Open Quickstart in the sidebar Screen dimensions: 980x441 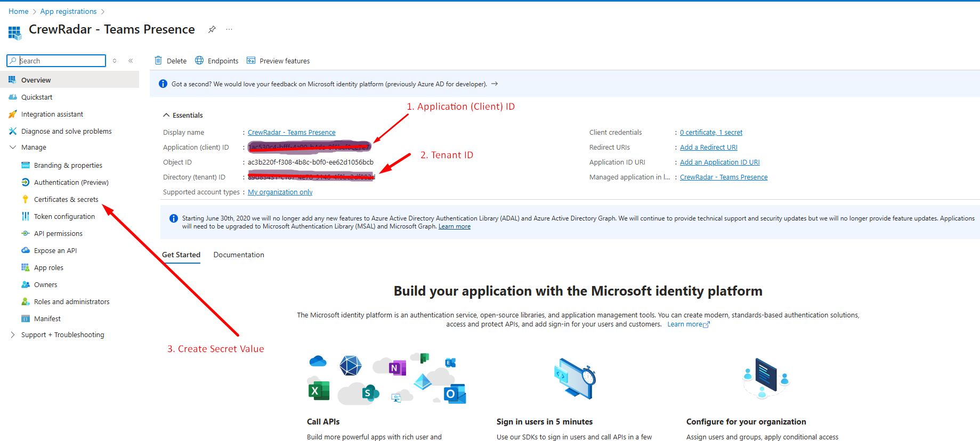point(37,97)
